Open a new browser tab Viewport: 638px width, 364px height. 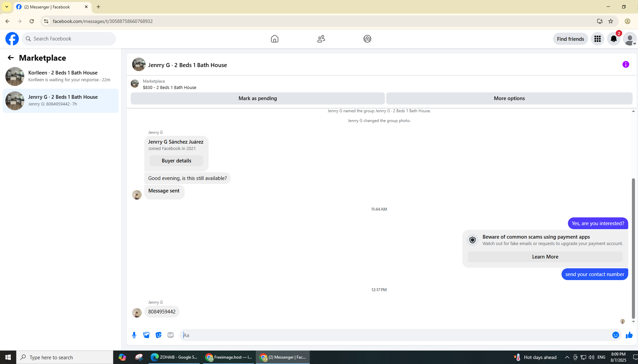pyautogui.click(x=98, y=7)
